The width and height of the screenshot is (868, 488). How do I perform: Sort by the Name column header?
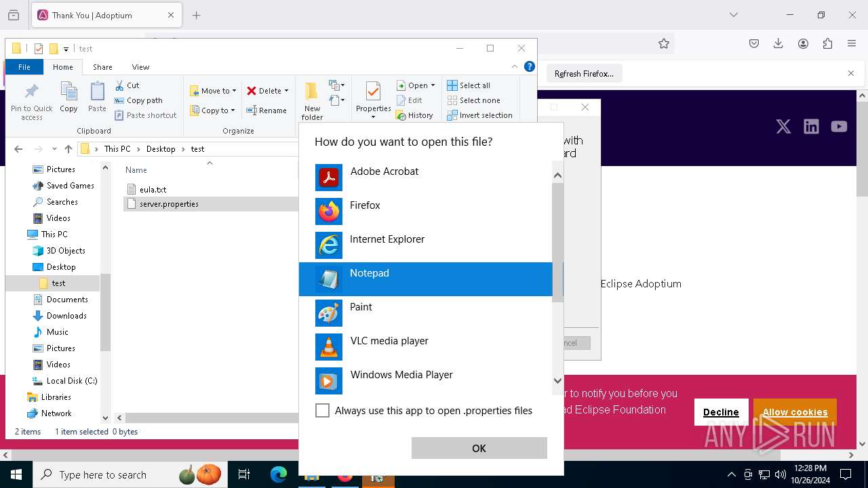[136, 170]
